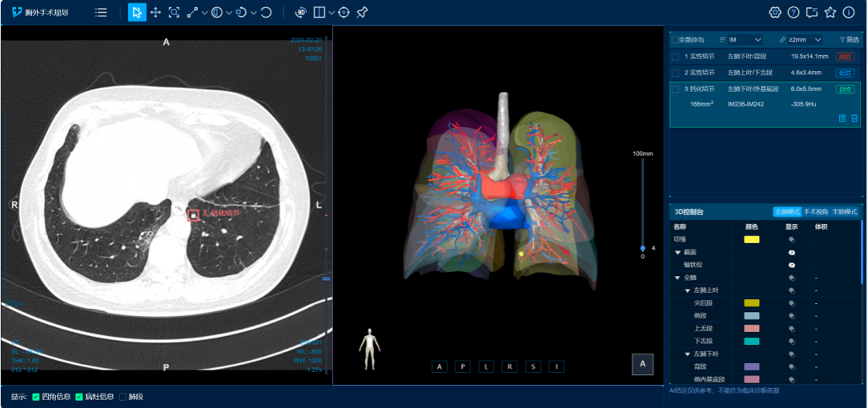Select the arrow pointer tool
The height and width of the screenshot is (408, 868).
tap(137, 13)
